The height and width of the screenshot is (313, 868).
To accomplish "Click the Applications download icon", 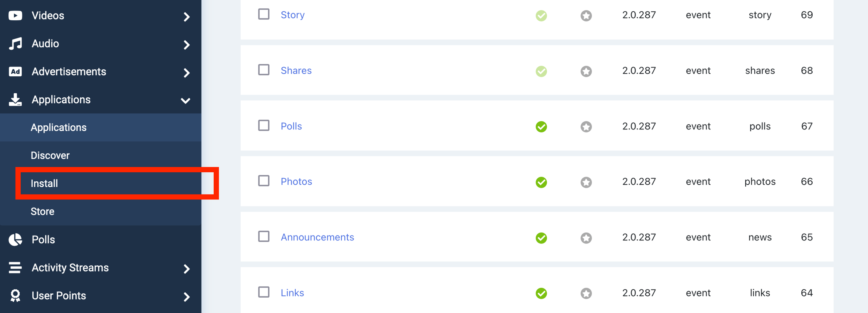I will 15,99.
